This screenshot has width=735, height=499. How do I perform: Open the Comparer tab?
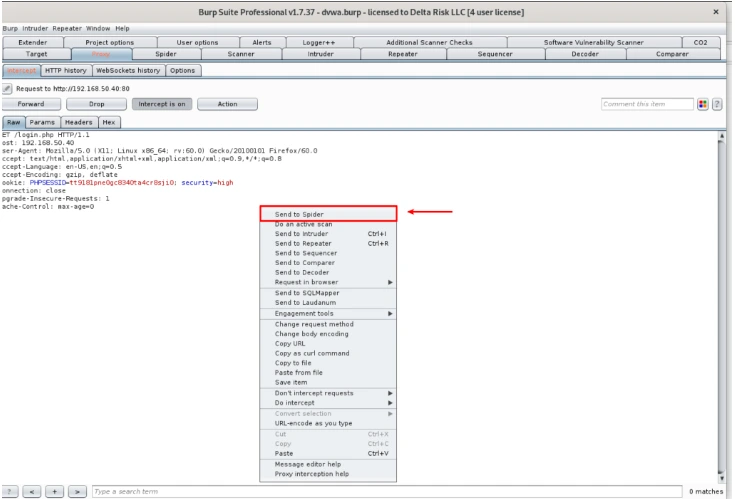coord(672,54)
